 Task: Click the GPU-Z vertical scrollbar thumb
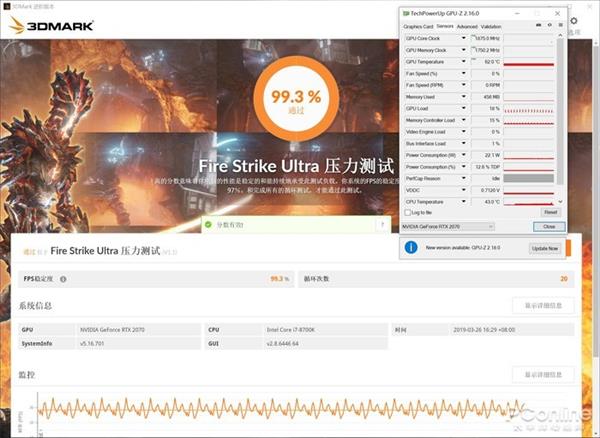(561, 111)
